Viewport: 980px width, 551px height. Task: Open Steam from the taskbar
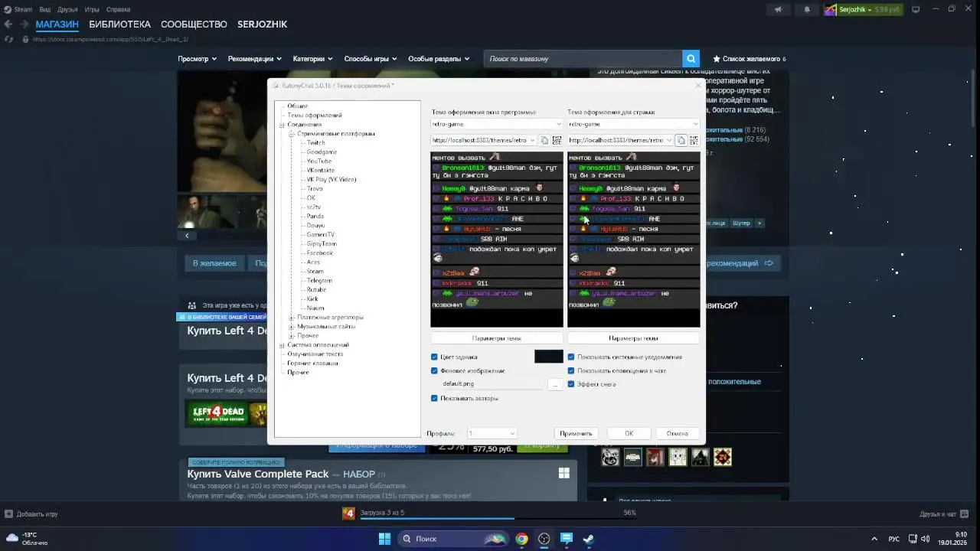[x=588, y=539]
